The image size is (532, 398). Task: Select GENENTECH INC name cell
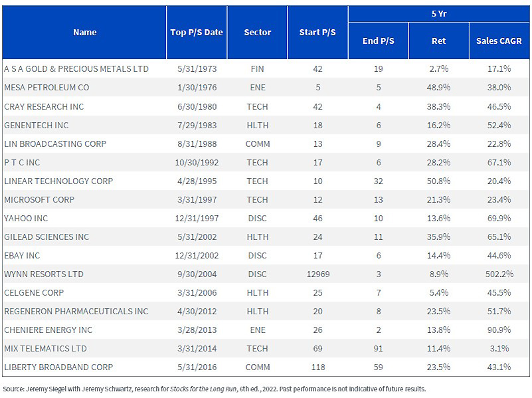37,125
